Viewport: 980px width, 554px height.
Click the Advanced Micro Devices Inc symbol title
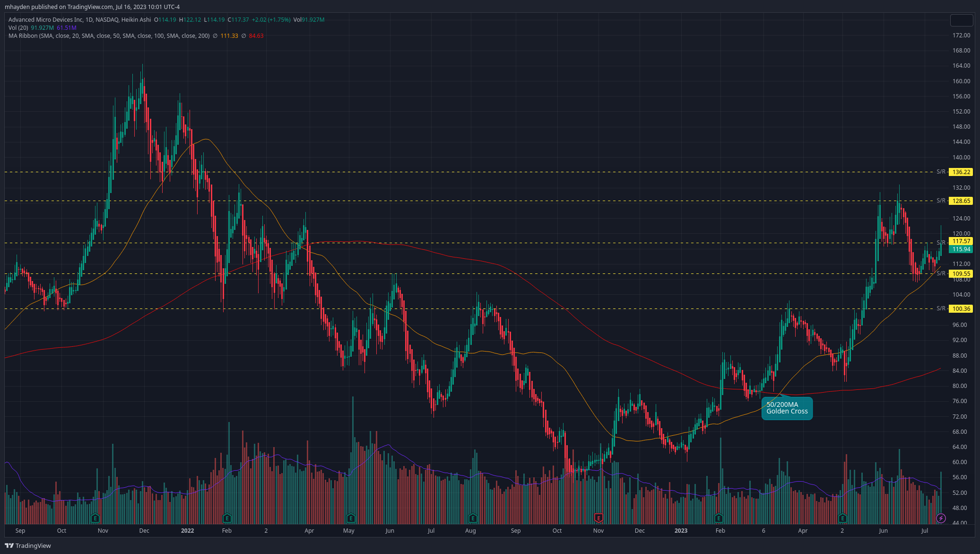tap(79, 20)
